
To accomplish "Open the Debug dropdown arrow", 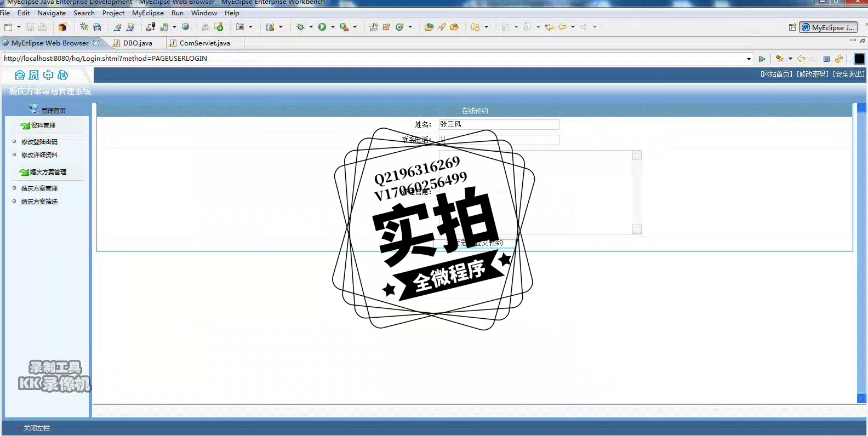I will pos(311,27).
